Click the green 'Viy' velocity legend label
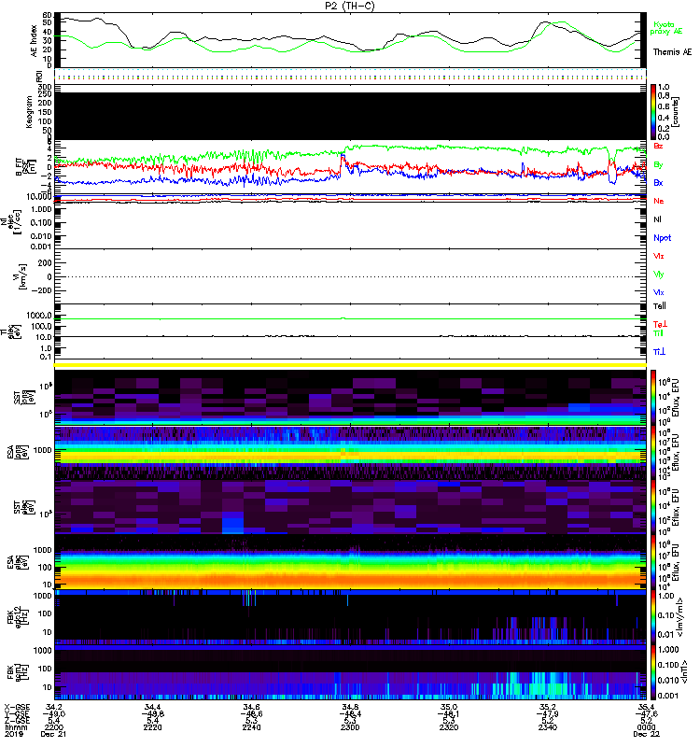The height and width of the screenshot is (747, 700). (x=659, y=275)
